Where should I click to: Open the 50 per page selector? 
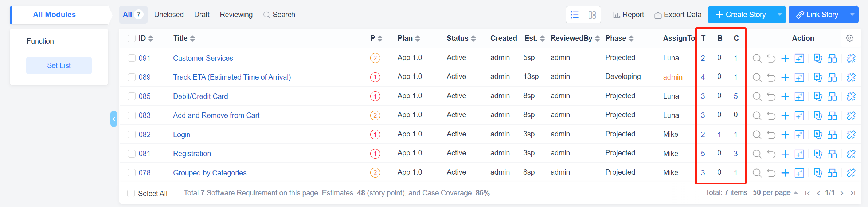click(775, 193)
